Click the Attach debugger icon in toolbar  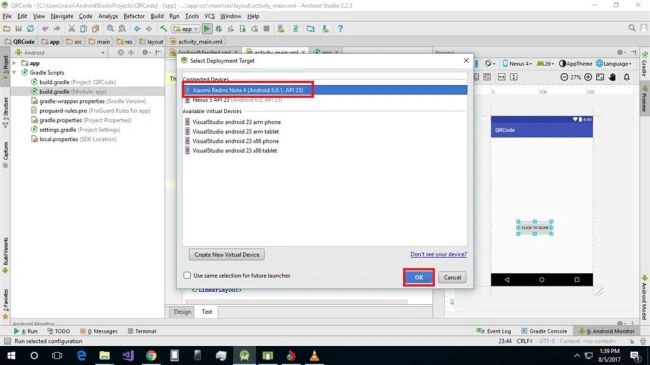tap(243, 29)
